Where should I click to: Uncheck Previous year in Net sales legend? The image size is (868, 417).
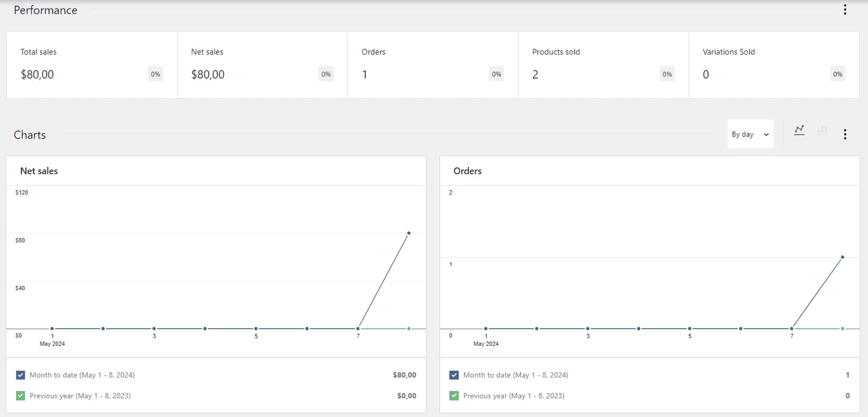pos(20,395)
